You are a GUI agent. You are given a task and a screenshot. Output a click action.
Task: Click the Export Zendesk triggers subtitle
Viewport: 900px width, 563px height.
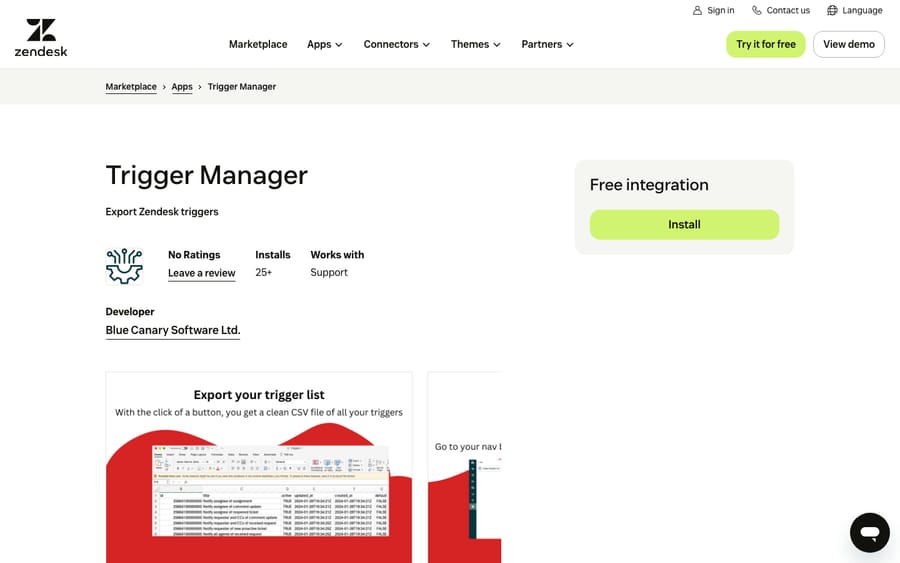[162, 212]
